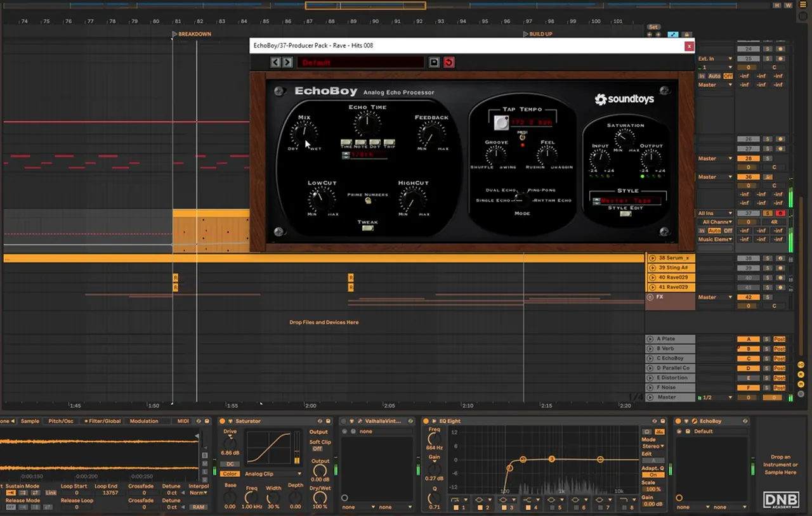Open FX track Master output routing dropdown
This screenshot has height=516, width=812.
pyautogui.click(x=715, y=297)
